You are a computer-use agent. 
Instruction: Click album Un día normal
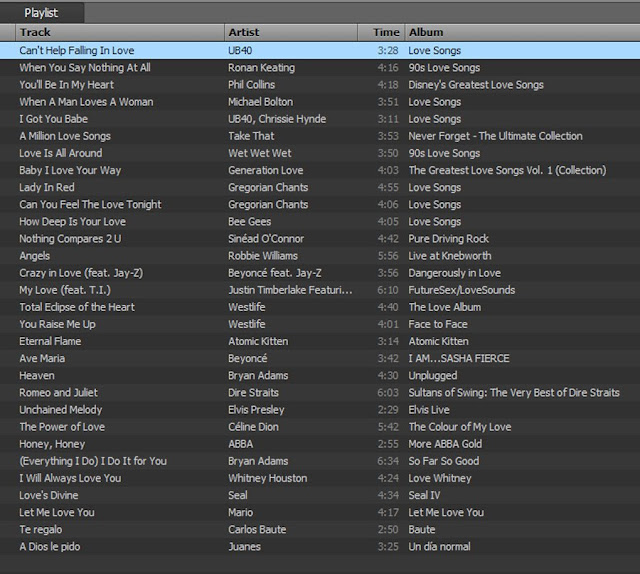coord(440,547)
